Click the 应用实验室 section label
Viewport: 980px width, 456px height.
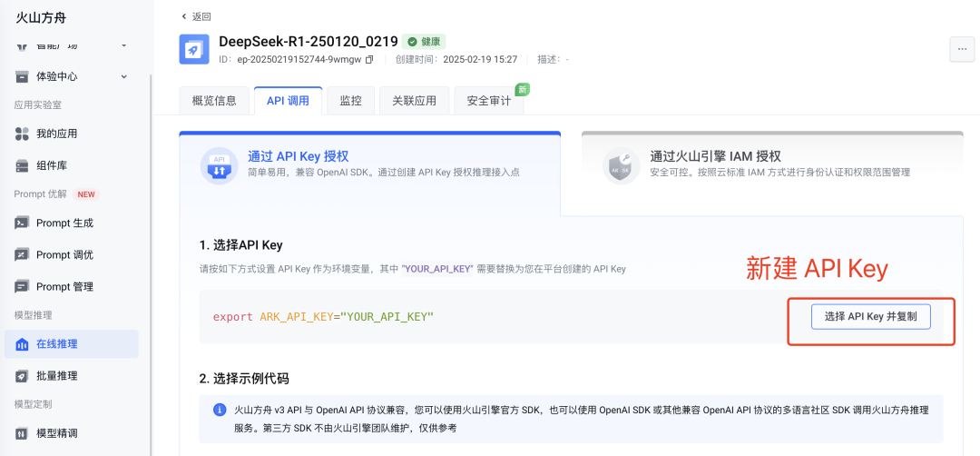coord(37,105)
